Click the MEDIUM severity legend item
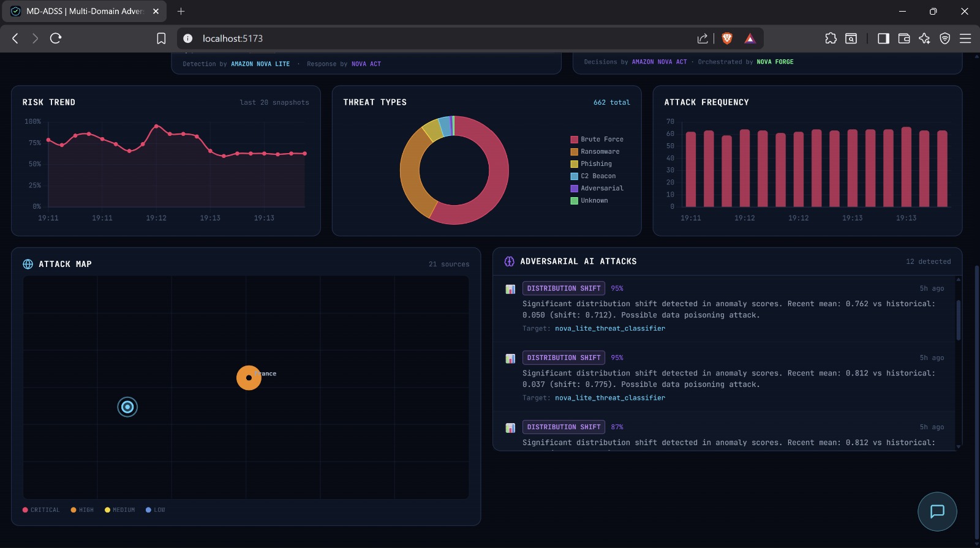The image size is (980, 548). (x=119, y=510)
